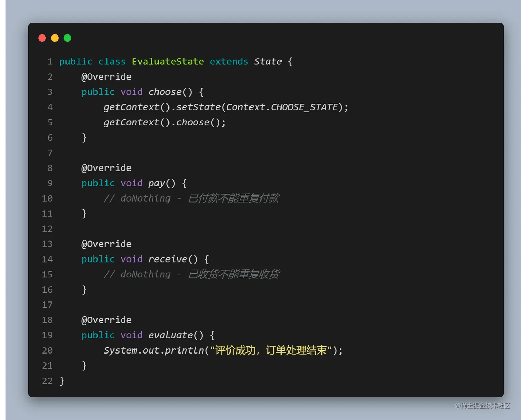Click the 'extends' keyword on line 1
The width and height of the screenshot is (521, 420).
pos(229,62)
